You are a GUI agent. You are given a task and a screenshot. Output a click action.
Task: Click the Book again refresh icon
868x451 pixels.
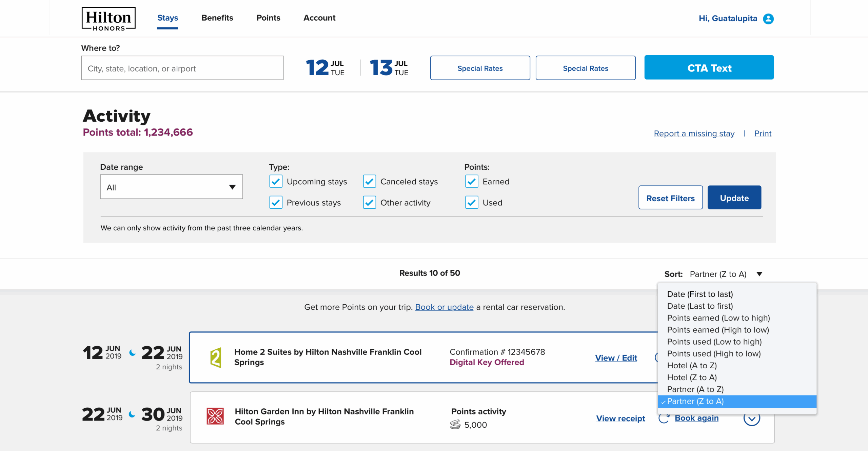pyautogui.click(x=664, y=418)
